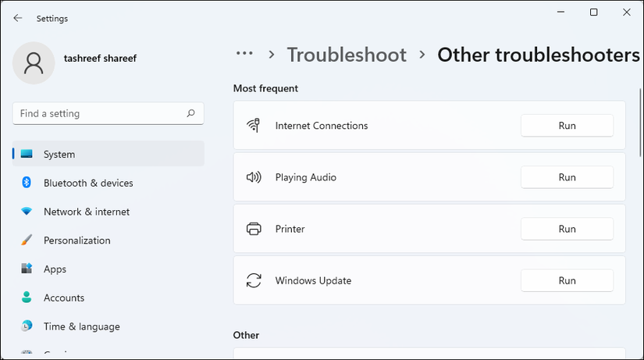Click the Internet Connections label

[x=321, y=126]
